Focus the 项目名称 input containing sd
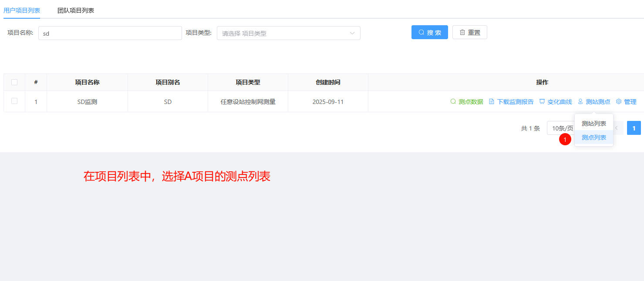644x281 pixels. 110,33
